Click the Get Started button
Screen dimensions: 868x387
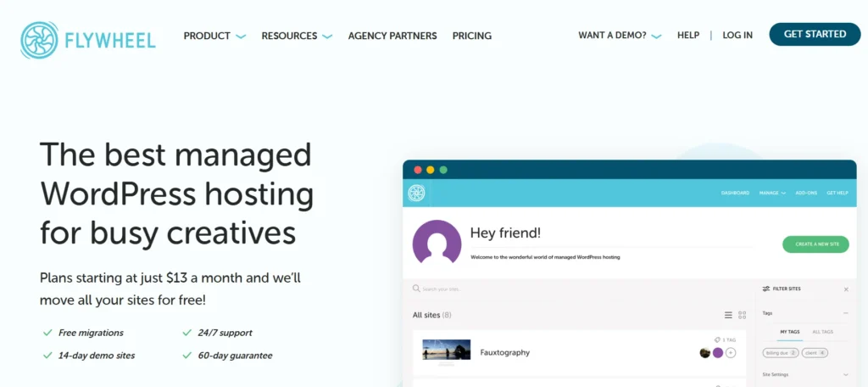click(815, 35)
